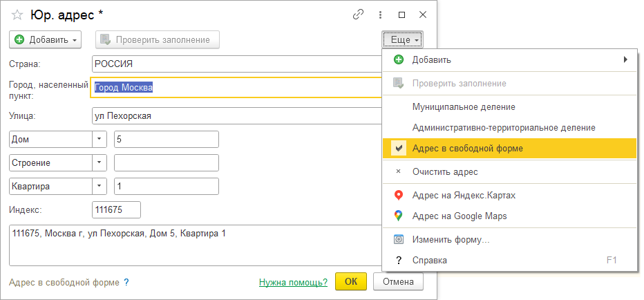Click the favorite star icon beside the title
Screen dimensions: 644x300
click(x=17, y=15)
